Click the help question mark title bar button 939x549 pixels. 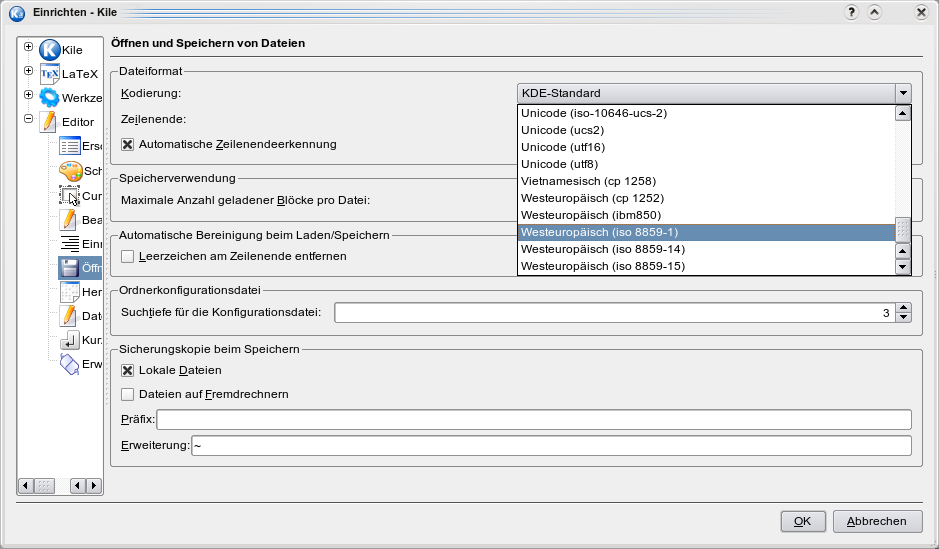point(851,12)
